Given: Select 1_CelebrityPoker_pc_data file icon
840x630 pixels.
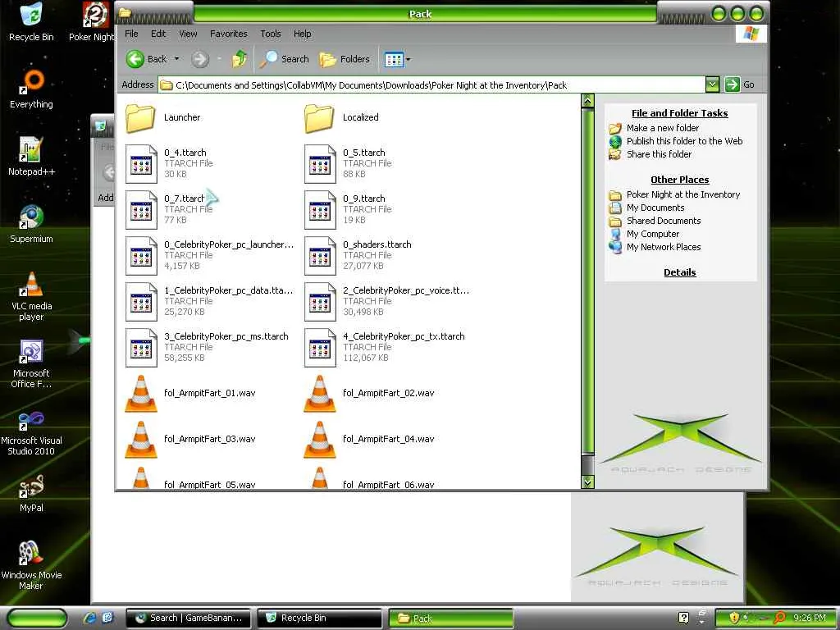Looking at the screenshot, I should [x=141, y=302].
